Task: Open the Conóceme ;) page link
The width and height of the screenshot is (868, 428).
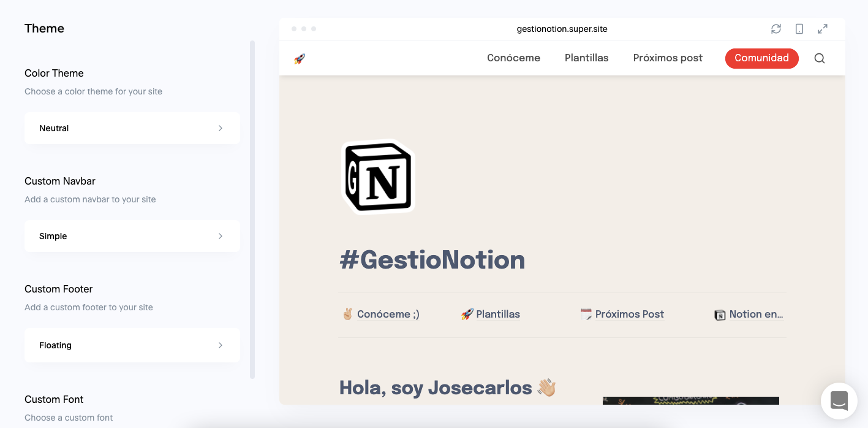Action: [x=380, y=315]
